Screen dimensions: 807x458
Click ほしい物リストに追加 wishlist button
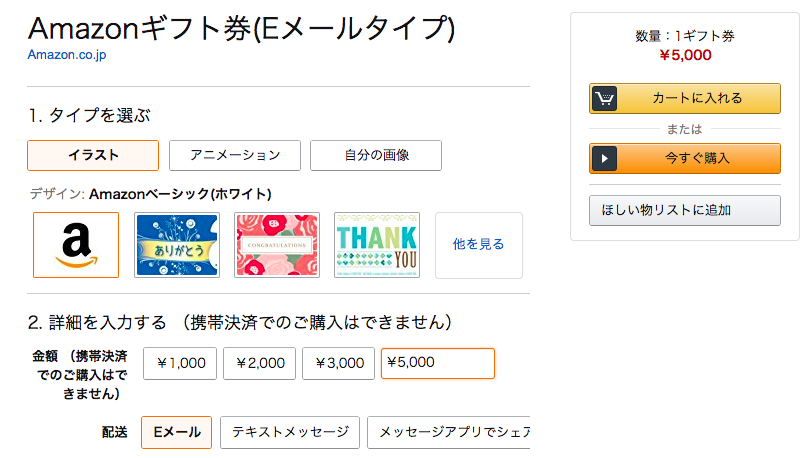(x=685, y=210)
